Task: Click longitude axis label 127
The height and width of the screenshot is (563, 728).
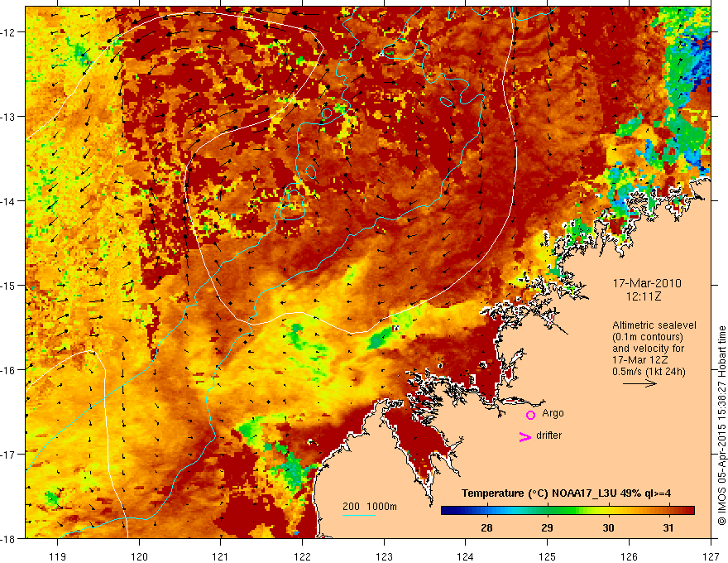Action: point(711,556)
